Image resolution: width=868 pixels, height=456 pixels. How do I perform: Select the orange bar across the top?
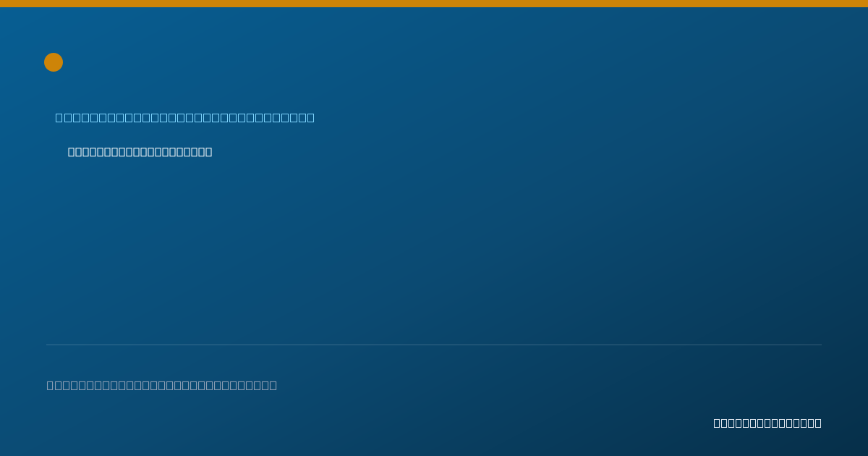tap(434, 4)
